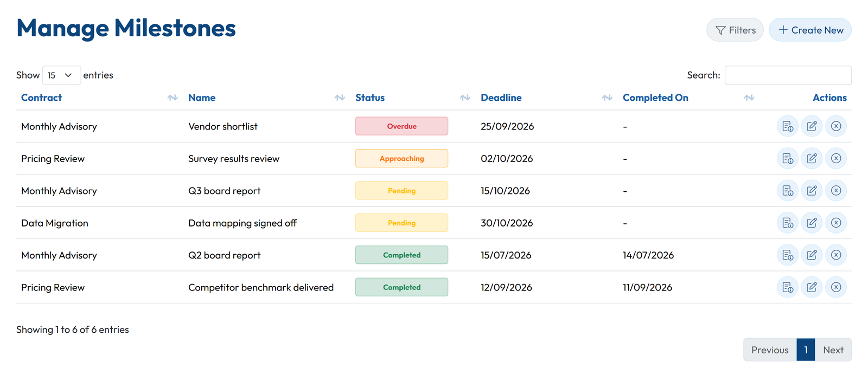868x375 pixels.
Task: Sort by Name column arrows
Action: pyautogui.click(x=340, y=98)
